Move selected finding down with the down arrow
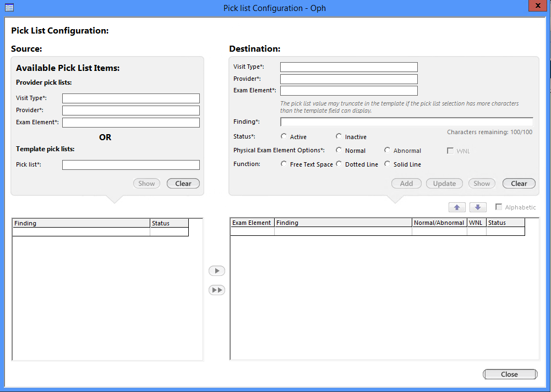 pyautogui.click(x=478, y=207)
